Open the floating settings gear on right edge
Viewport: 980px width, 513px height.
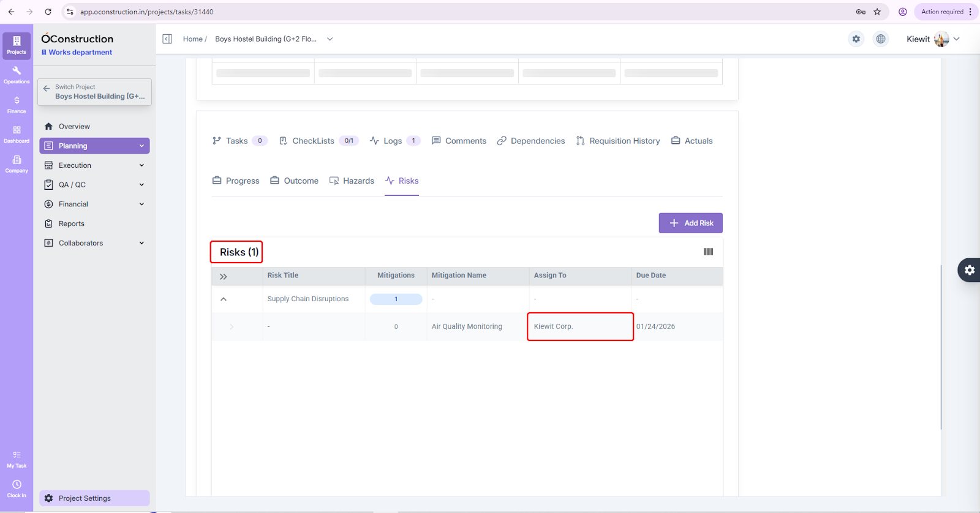[x=969, y=270]
